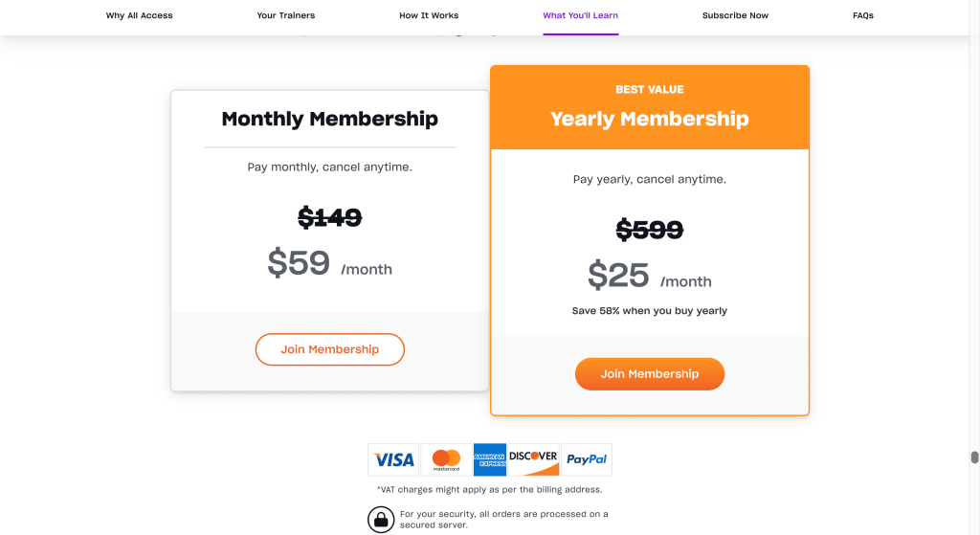The image size is (980, 535).
Task: Open the Why All Access section
Action: click(x=139, y=15)
